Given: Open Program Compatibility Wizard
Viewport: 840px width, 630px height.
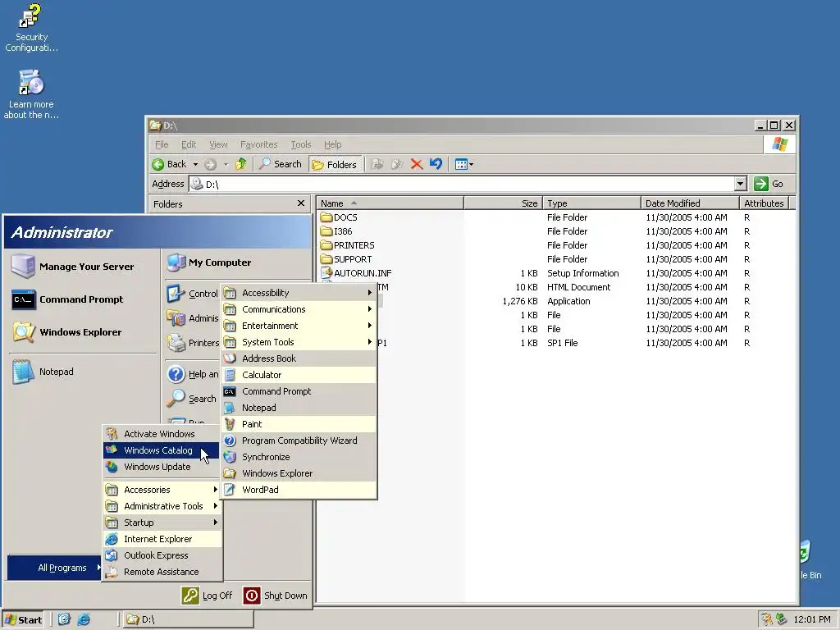Looking at the screenshot, I should click(x=299, y=441).
